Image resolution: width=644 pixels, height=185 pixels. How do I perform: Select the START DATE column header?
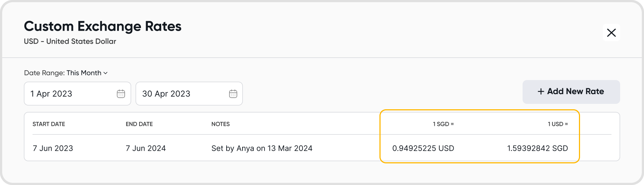[49, 124]
